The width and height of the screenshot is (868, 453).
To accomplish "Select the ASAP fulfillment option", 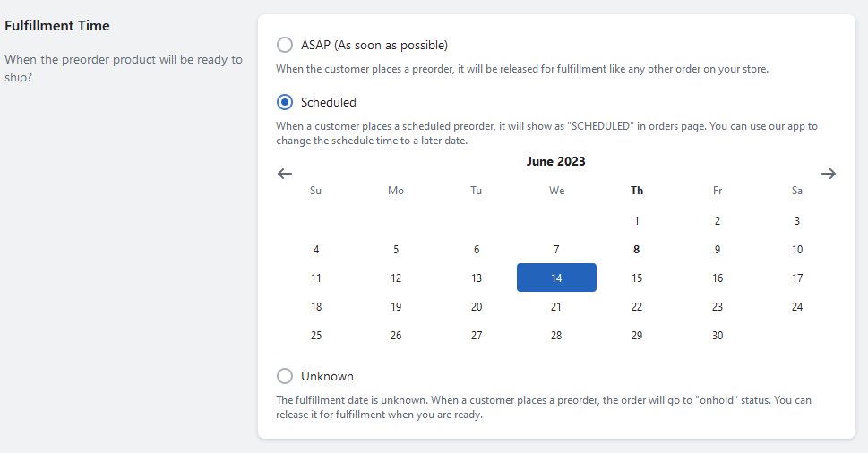I will click(x=285, y=45).
